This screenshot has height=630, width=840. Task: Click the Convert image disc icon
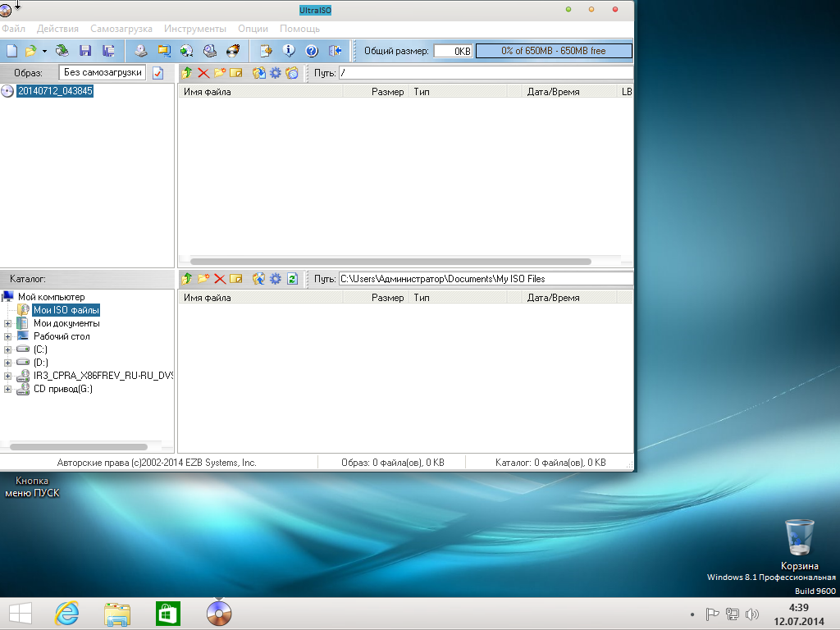(x=186, y=51)
